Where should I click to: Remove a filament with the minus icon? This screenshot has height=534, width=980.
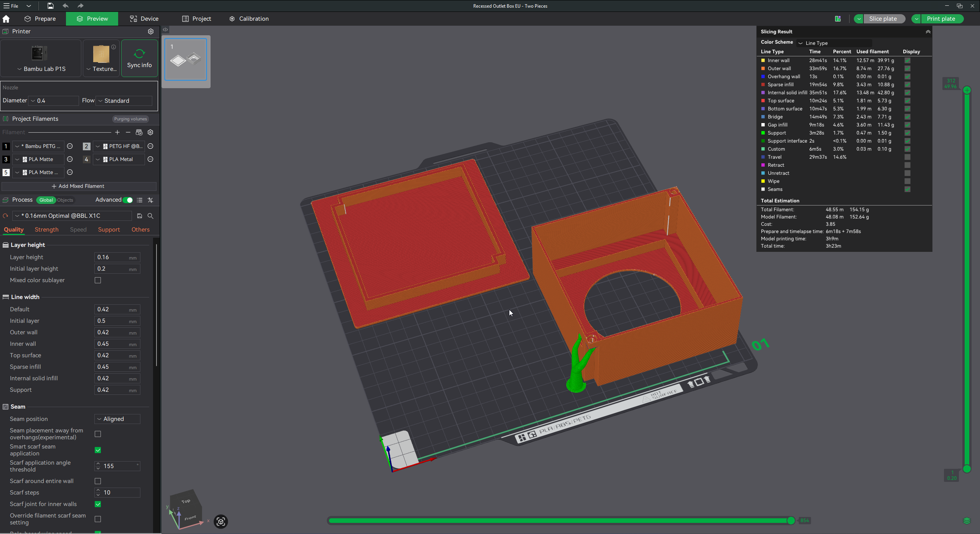click(x=128, y=132)
